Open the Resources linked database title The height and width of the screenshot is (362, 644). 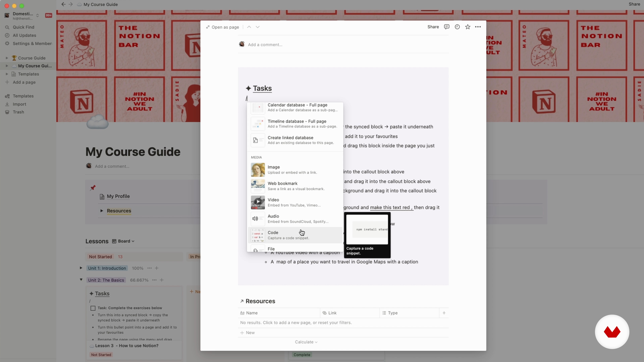(x=260, y=301)
